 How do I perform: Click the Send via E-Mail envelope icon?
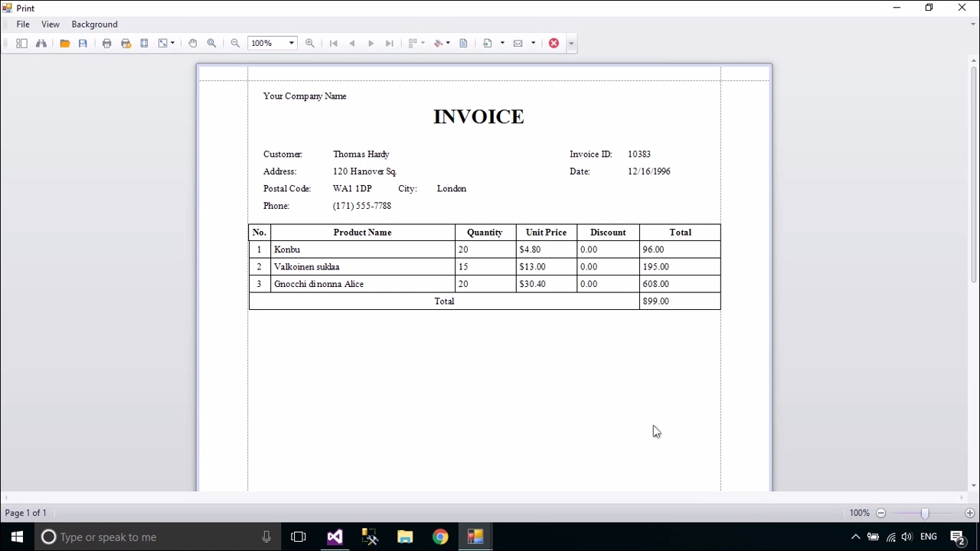[518, 44]
